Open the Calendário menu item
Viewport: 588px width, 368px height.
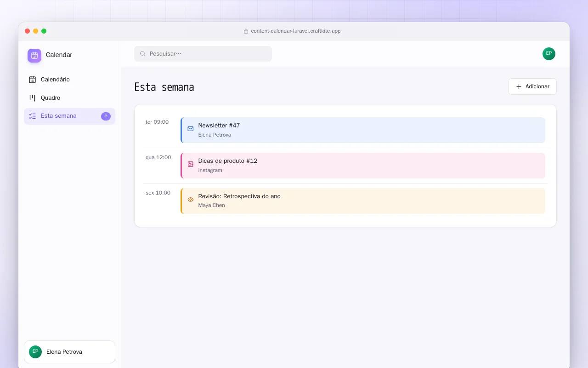[x=69, y=80]
